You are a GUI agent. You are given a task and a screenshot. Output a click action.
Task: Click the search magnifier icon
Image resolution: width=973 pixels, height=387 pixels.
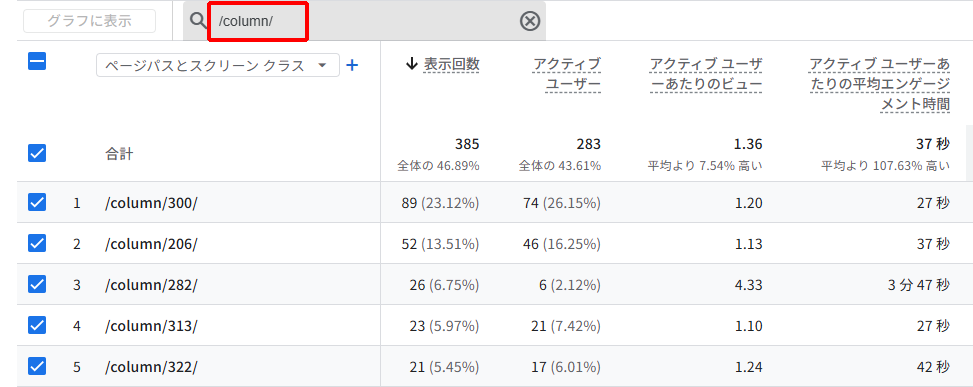[x=197, y=21]
